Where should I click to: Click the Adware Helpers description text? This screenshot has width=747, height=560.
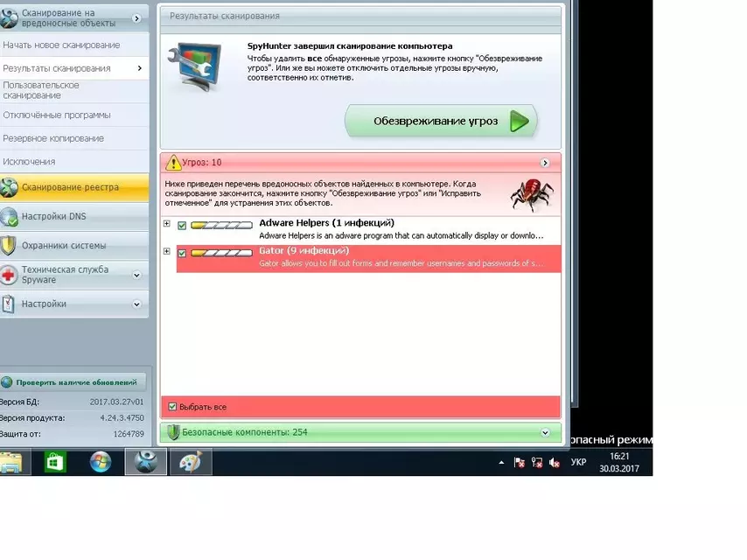(x=401, y=235)
